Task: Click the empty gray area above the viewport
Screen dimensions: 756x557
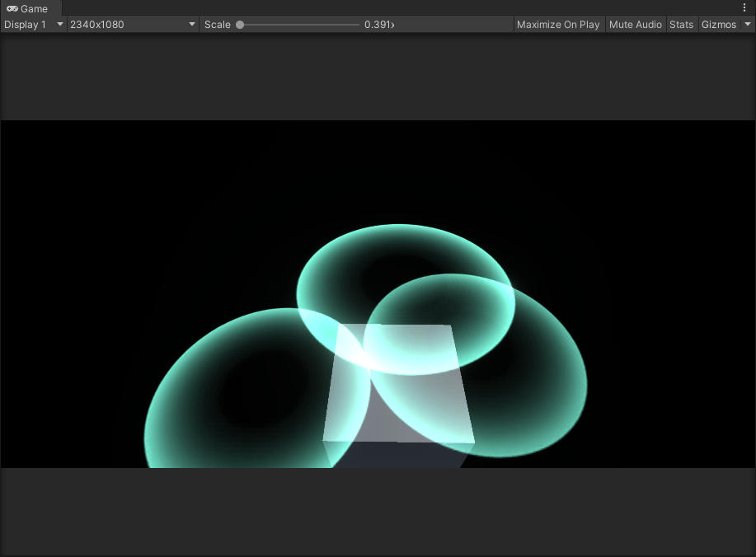Action: (378, 77)
